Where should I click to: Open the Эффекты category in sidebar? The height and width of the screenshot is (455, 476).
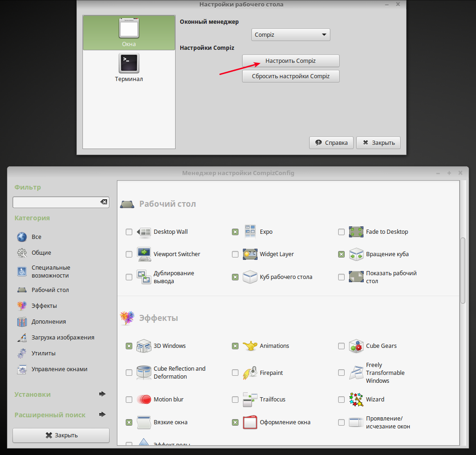tap(37, 306)
